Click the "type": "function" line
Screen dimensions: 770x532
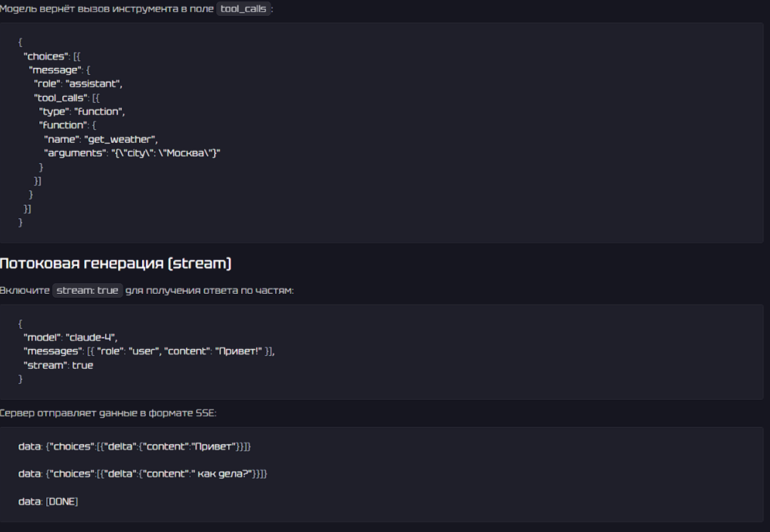[x=82, y=111]
